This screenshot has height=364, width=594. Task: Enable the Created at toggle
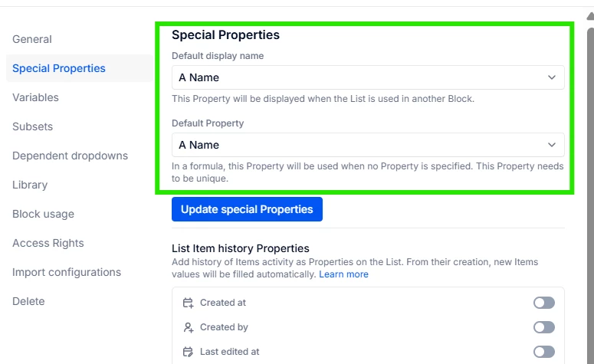(543, 303)
